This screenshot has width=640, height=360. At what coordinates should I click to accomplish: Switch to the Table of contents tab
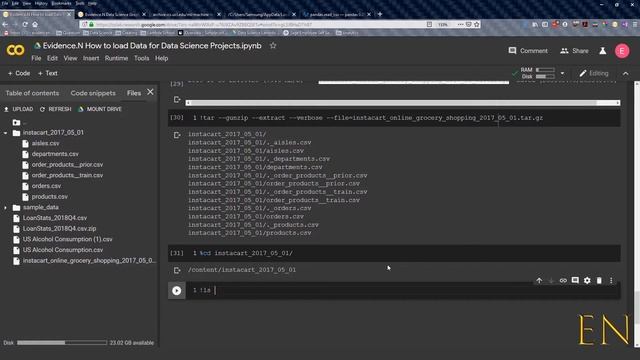click(32, 93)
